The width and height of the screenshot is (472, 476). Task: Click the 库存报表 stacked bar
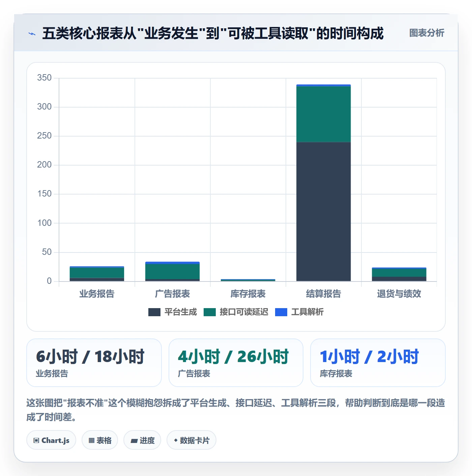(x=248, y=280)
